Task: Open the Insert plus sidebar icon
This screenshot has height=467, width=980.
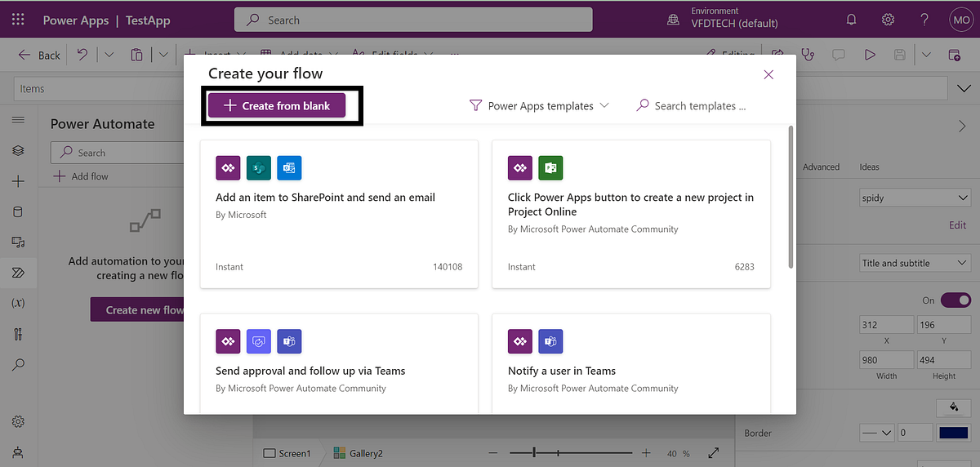Action: (x=18, y=181)
